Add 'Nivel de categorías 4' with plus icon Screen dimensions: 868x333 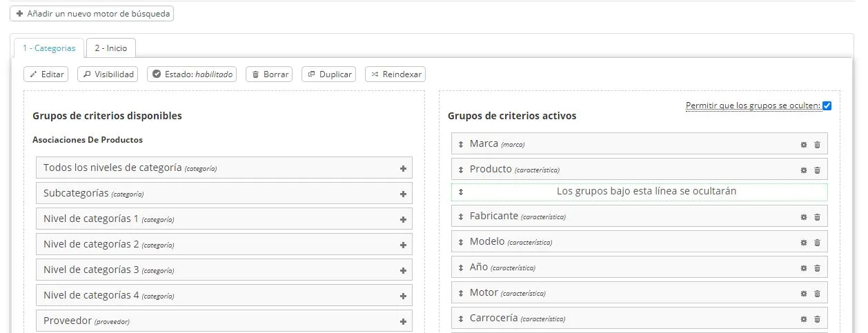coord(403,296)
